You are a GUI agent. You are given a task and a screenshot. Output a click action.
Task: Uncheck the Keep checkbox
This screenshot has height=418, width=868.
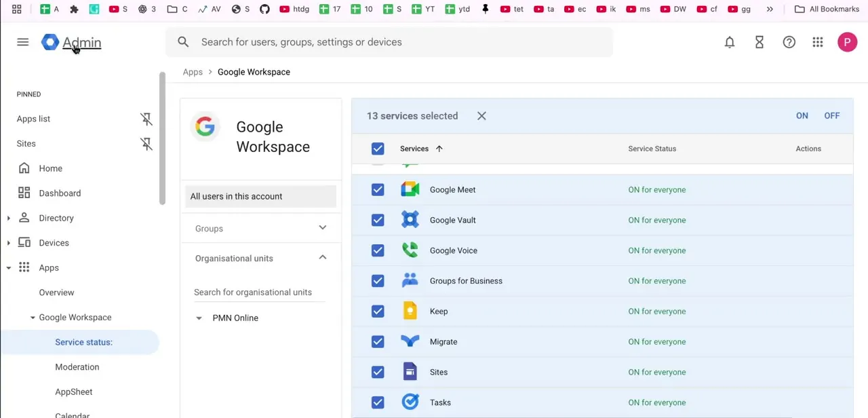coord(378,311)
